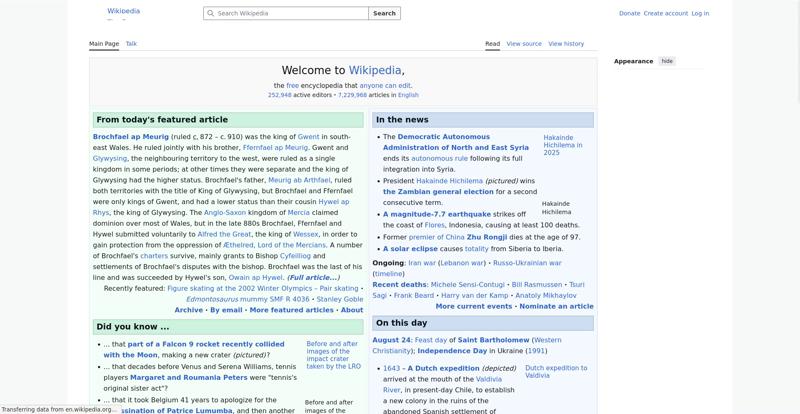Open the Margaret and Roumania Peters link
The image size is (800, 414).
(188, 378)
